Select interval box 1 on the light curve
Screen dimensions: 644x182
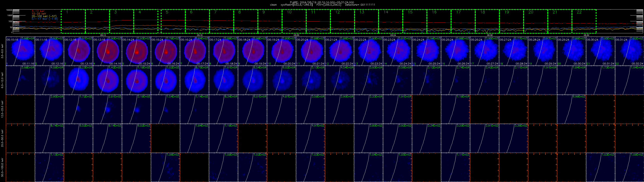pos(73,21)
